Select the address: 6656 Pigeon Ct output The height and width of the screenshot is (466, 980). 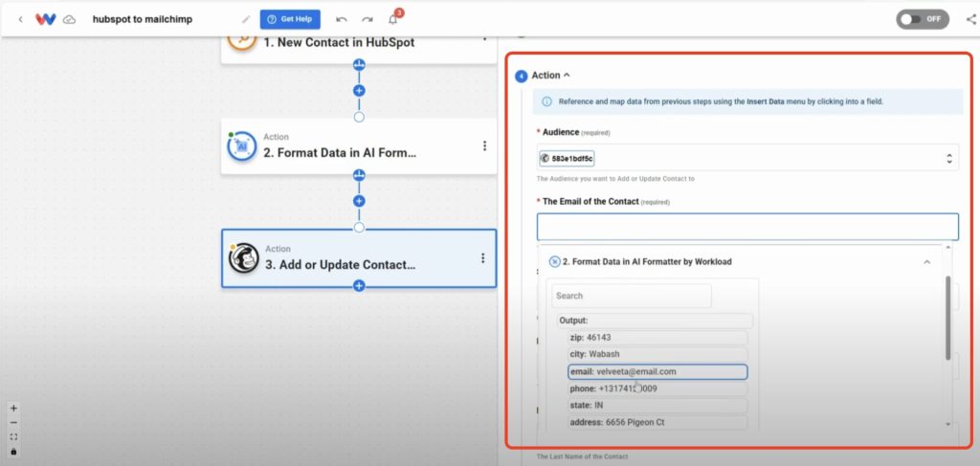click(657, 422)
